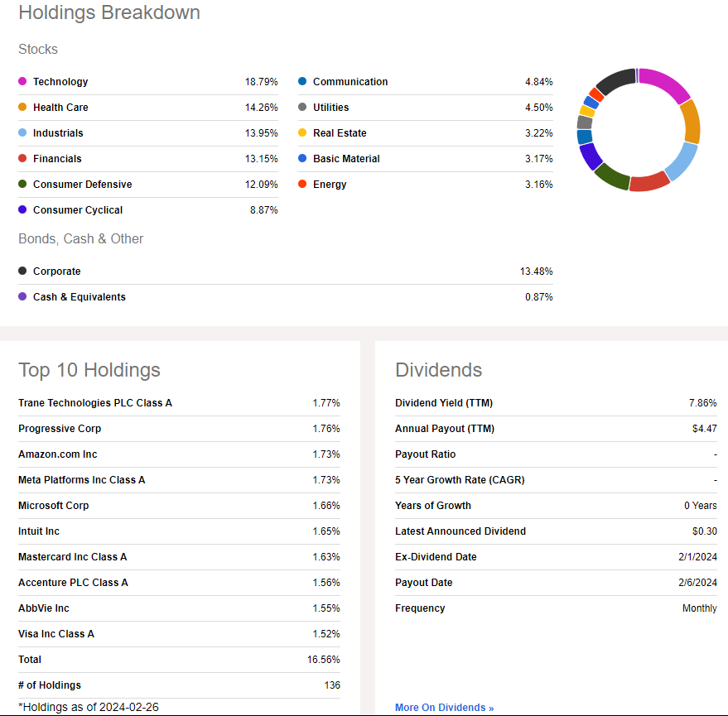Click the Visa Inc Class A holding
Image resolution: width=728 pixels, height=716 pixels.
pyautogui.click(x=56, y=634)
